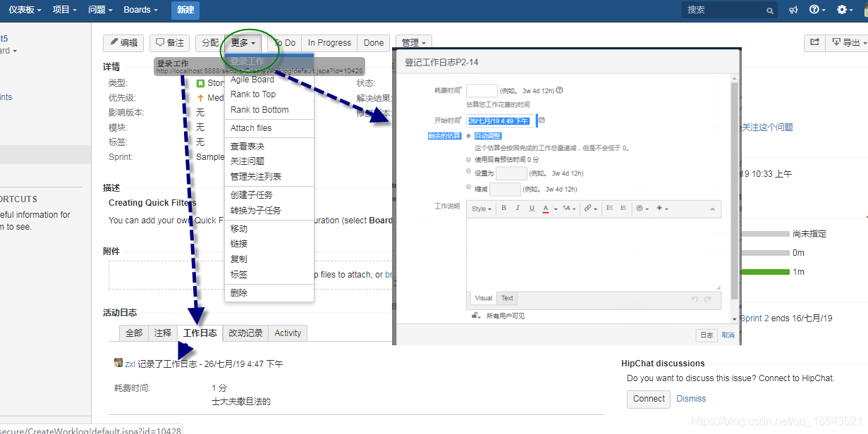868x434 pixels.
Task: Click the lock visibility icon for all users
Action: tap(476, 316)
